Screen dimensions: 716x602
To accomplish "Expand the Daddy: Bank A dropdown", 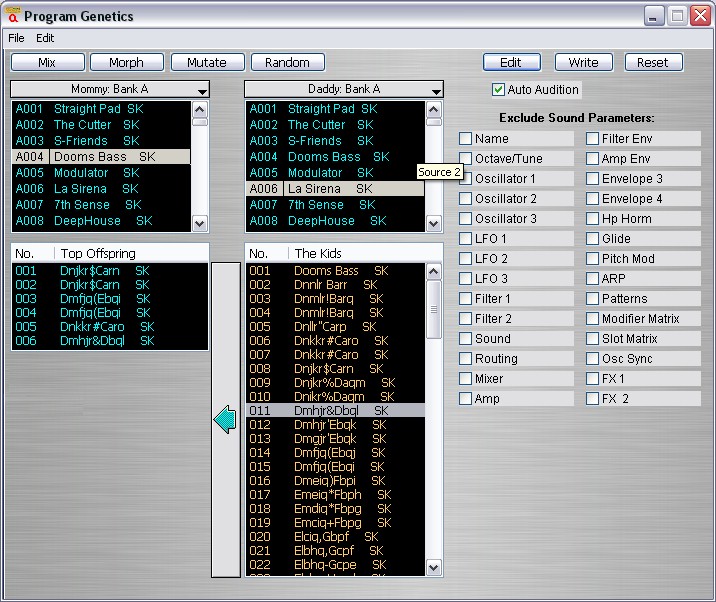I will 436,90.
